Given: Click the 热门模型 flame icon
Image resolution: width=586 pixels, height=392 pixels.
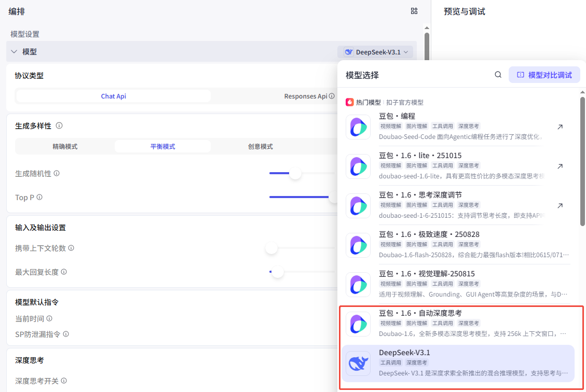Looking at the screenshot, I should coord(349,102).
